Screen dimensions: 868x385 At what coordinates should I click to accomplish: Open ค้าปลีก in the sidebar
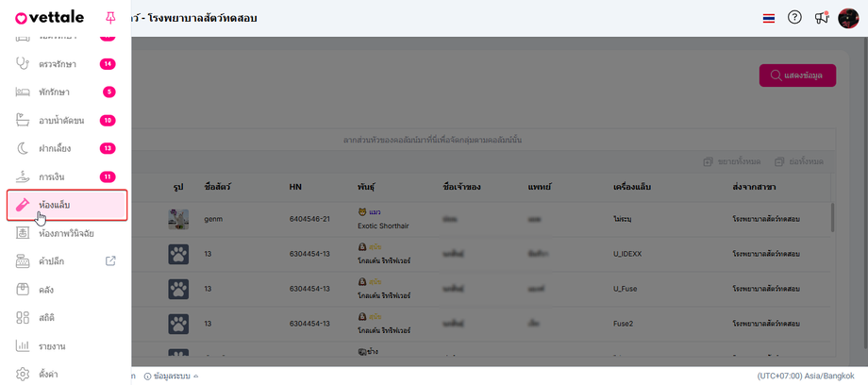click(51, 261)
